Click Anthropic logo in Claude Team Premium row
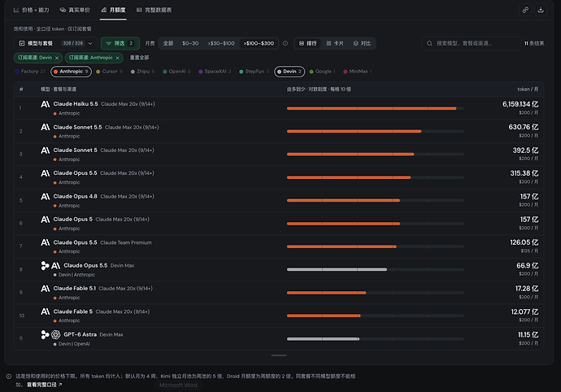The width and height of the screenshot is (561, 392). tap(45, 242)
